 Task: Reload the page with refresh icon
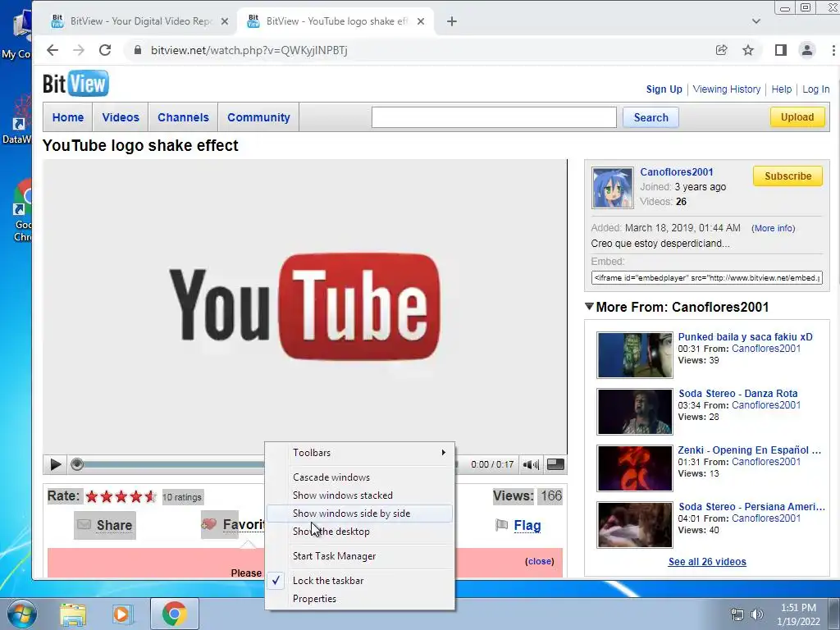point(105,50)
